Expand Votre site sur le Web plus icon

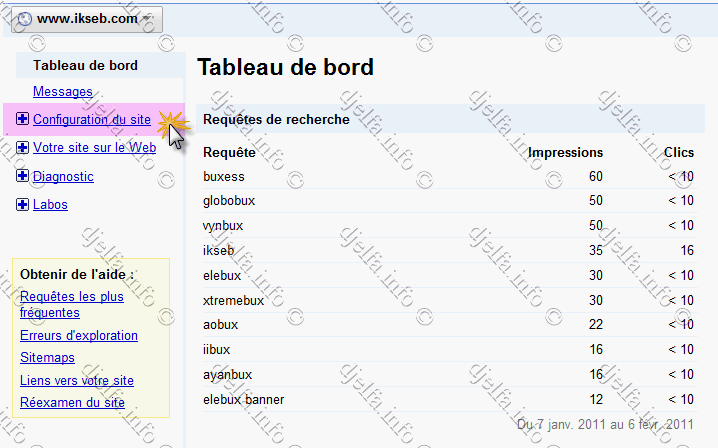coord(22,148)
